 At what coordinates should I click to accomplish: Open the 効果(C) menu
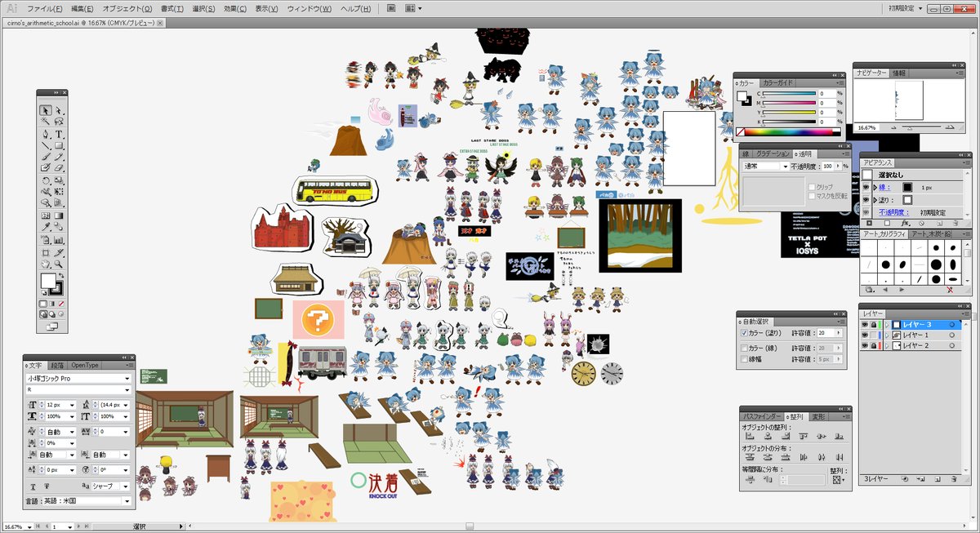click(235, 8)
